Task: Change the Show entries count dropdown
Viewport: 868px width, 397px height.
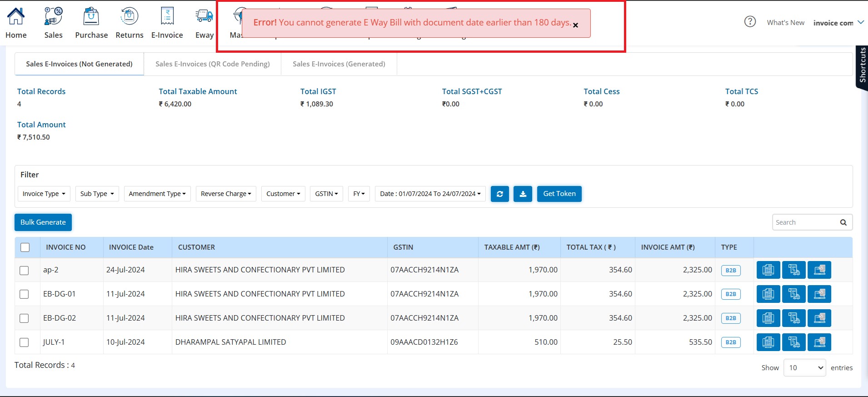Action: point(804,367)
